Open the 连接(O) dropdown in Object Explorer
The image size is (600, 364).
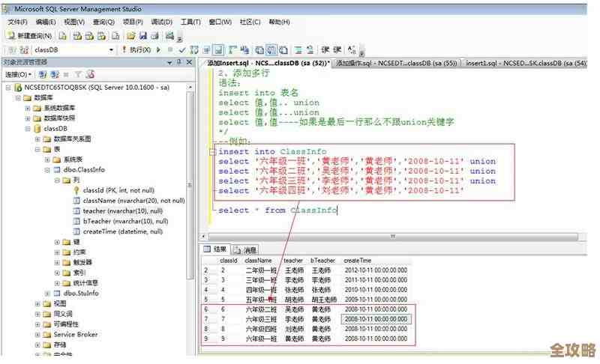click(x=18, y=74)
